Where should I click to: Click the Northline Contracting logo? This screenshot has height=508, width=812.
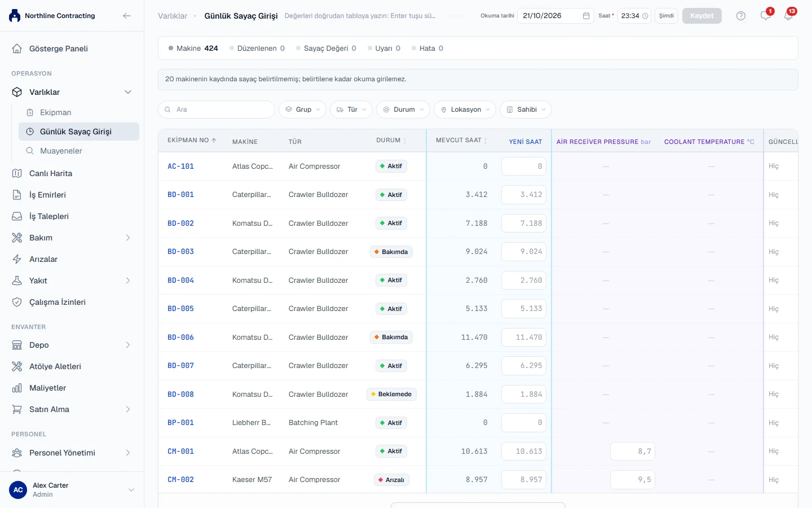click(x=15, y=16)
